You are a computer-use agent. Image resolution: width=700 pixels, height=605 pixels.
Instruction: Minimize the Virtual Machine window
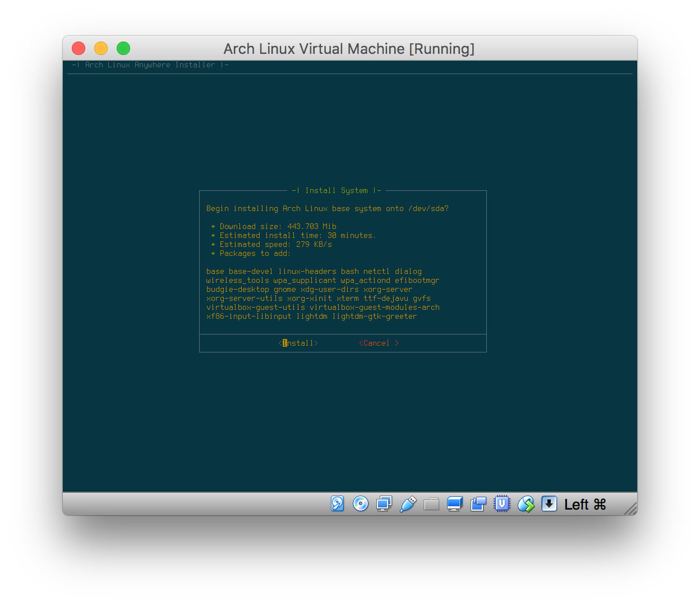click(101, 48)
